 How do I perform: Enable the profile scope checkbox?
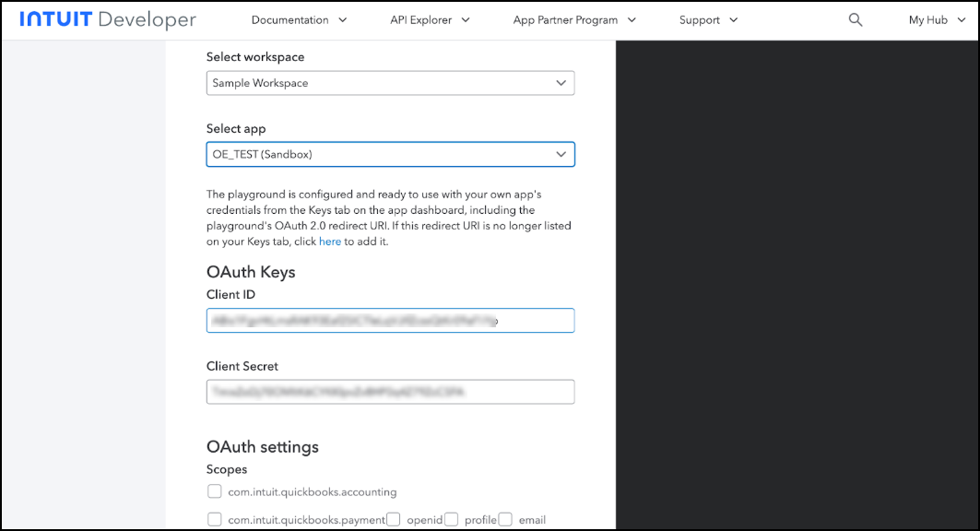pos(452,519)
